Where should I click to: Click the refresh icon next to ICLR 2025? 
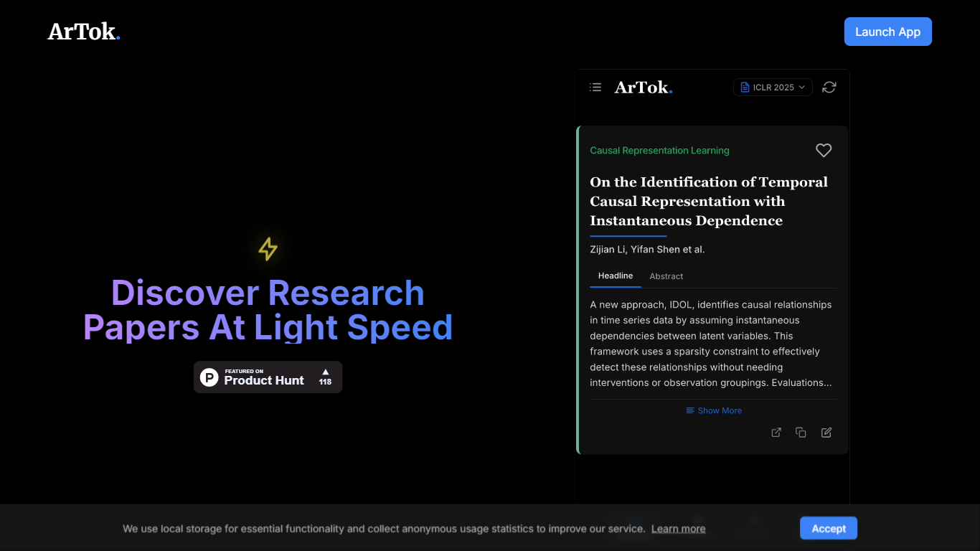pyautogui.click(x=829, y=88)
